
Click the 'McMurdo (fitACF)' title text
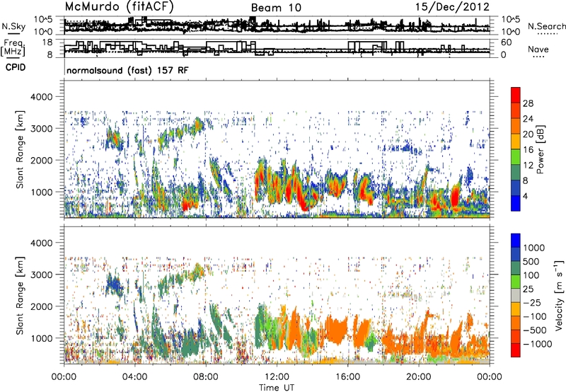[119, 7]
